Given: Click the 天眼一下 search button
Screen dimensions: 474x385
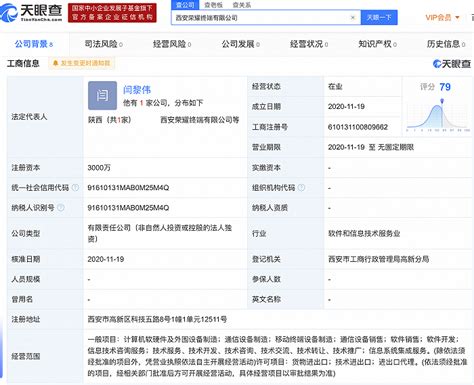Looking at the screenshot, I should point(379,17).
